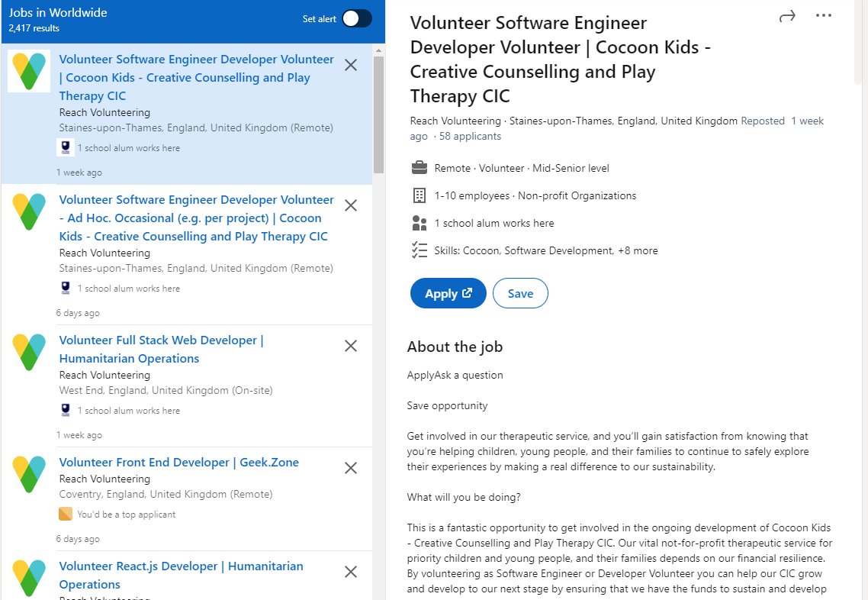Dismiss the Ad Hoc Occasional job card

[x=350, y=205]
